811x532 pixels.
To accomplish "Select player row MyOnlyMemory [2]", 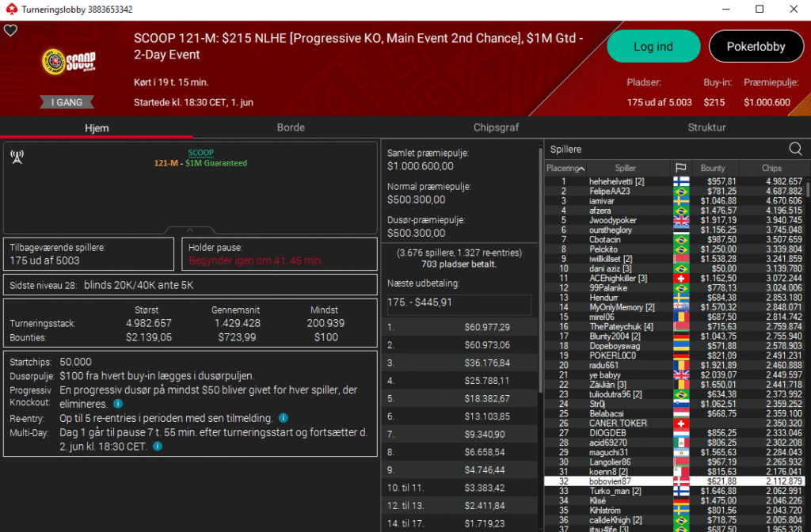I will (674, 307).
